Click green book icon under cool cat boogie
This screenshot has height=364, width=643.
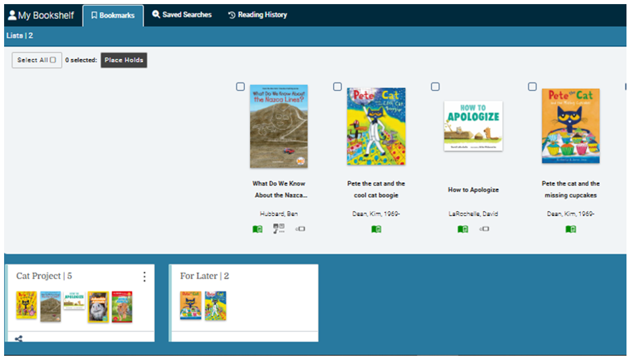click(376, 229)
